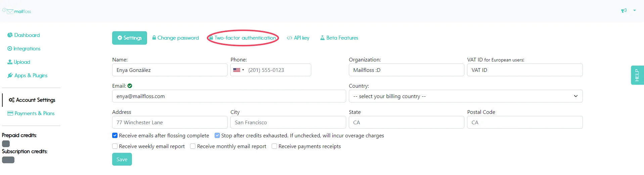Click the Save button
Image resolution: width=644 pixels, height=175 pixels.
pyautogui.click(x=122, y=159)
